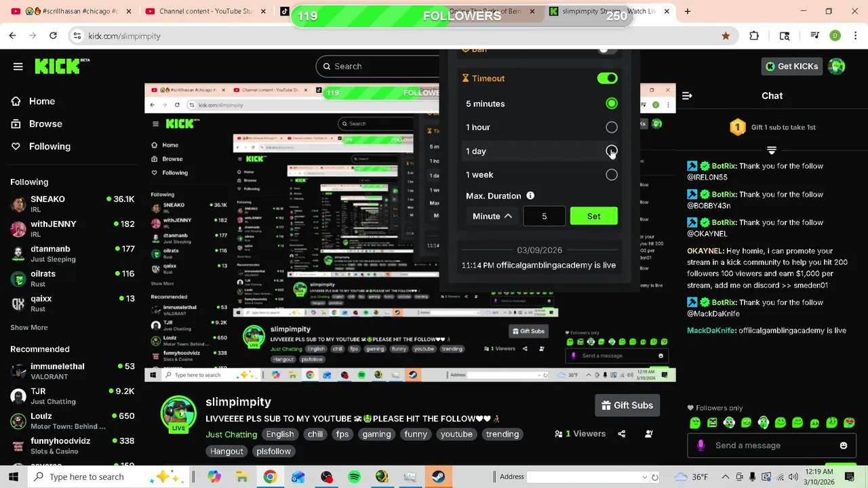Turn on the Ban toggle
The image size is (868, 488).
click(607, 51)
